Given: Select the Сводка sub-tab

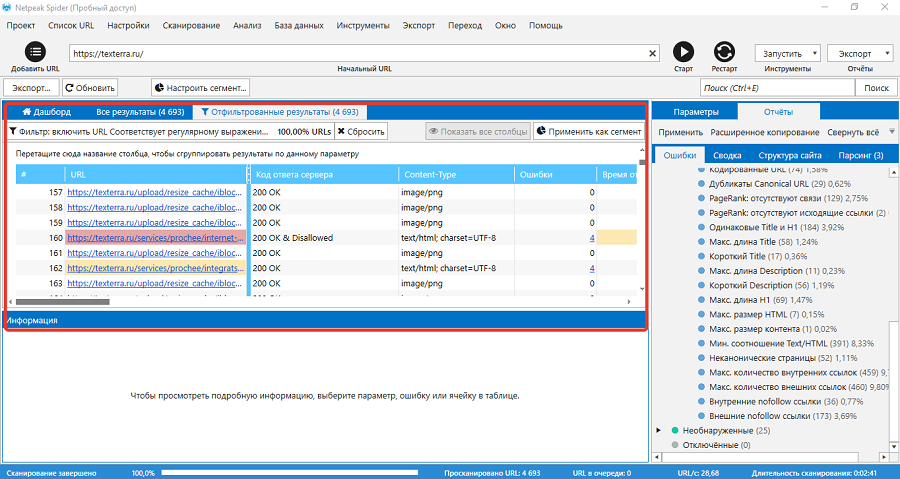Looking at the screenshot, I should coord(727,155).
